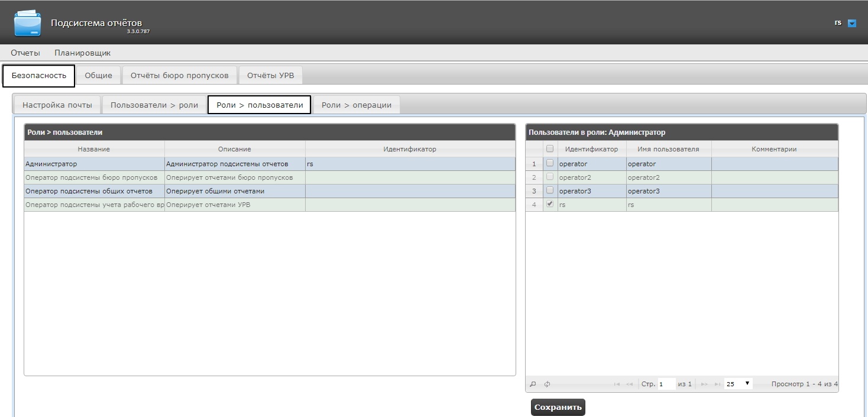
Task: Switch to the Роли > операции tab
Action: [x=357, y=105]
